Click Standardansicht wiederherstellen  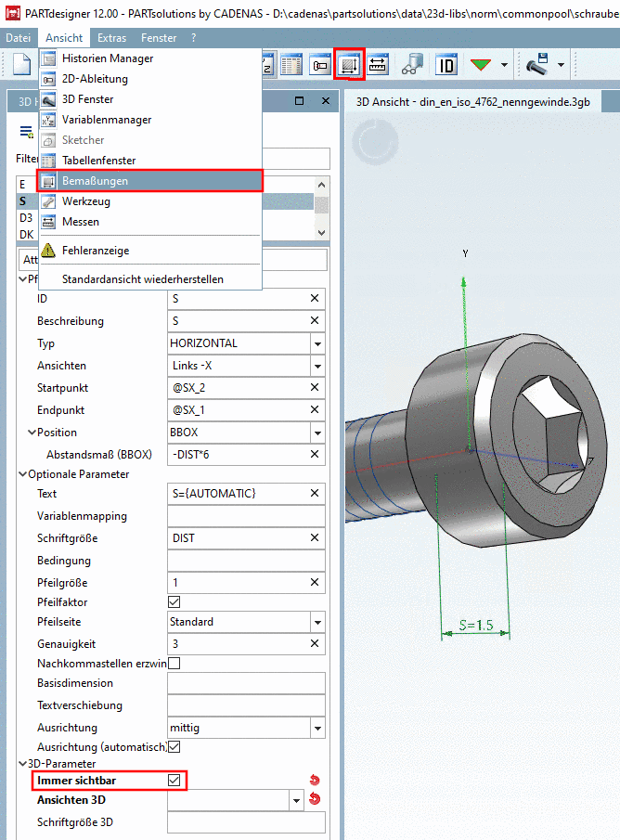pos(150,279)
